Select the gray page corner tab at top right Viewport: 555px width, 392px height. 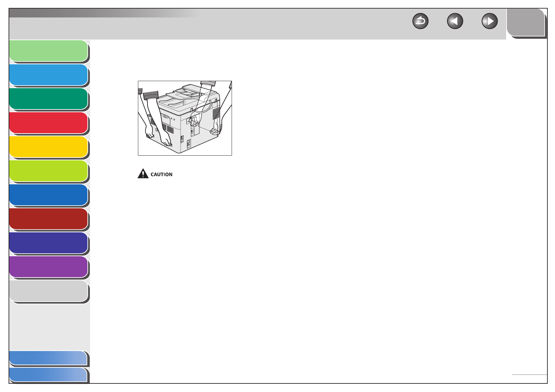[x=526, y=22]
